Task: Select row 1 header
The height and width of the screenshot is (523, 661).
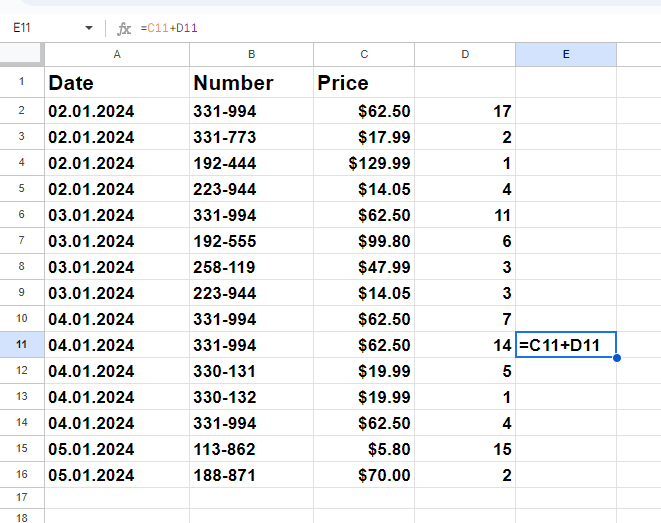Action: [21, 82]
